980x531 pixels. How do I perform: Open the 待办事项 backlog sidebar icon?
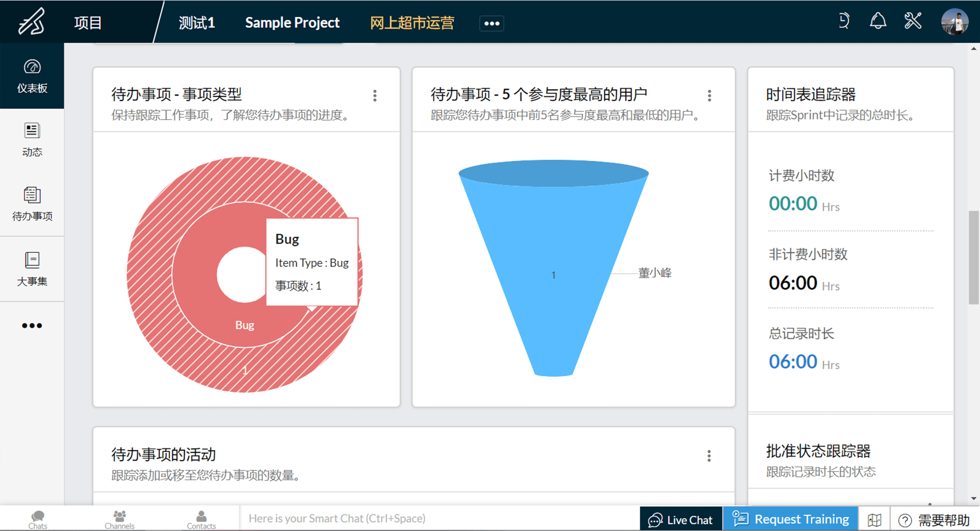tap(32, 204)
